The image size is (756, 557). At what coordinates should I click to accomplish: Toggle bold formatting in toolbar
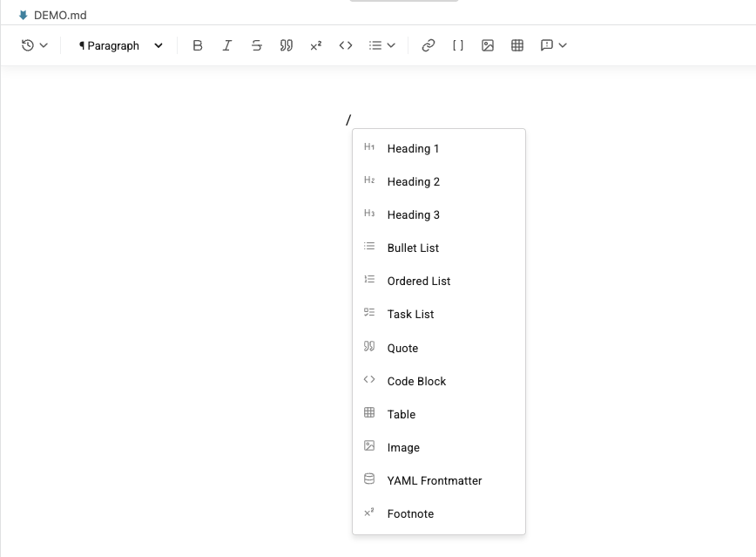pos(197,45)
